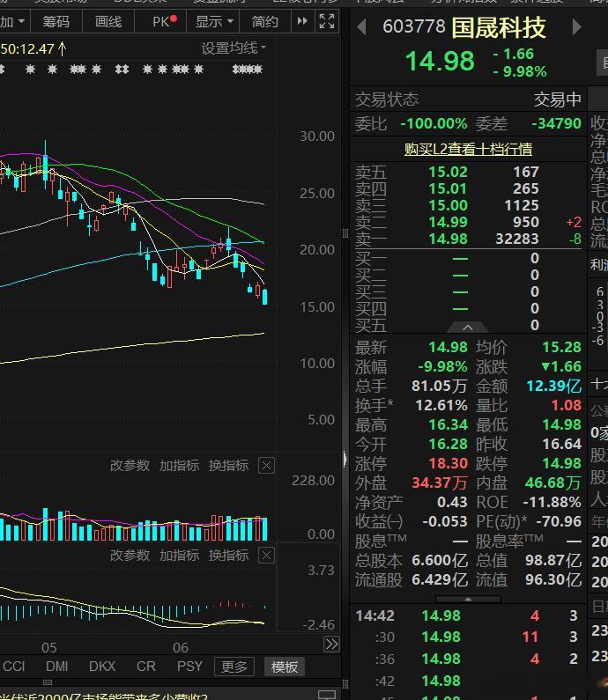Click the 交易状态 trading status row
The image size is (608, 700).
[x=468, y=99]
